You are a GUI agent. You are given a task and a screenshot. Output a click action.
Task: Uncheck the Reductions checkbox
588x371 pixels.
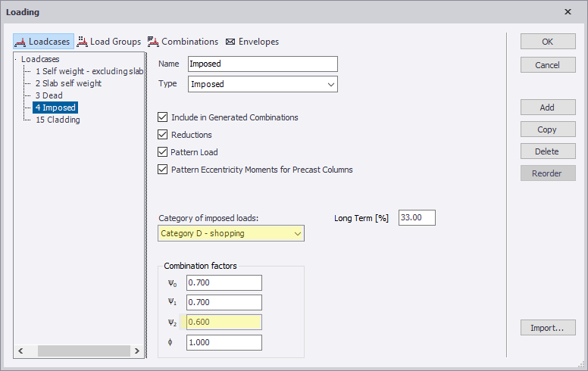click(162, 135)
